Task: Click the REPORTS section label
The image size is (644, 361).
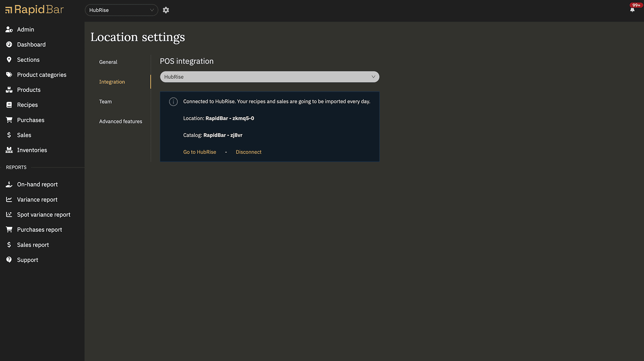Action: tap(16, 167)
